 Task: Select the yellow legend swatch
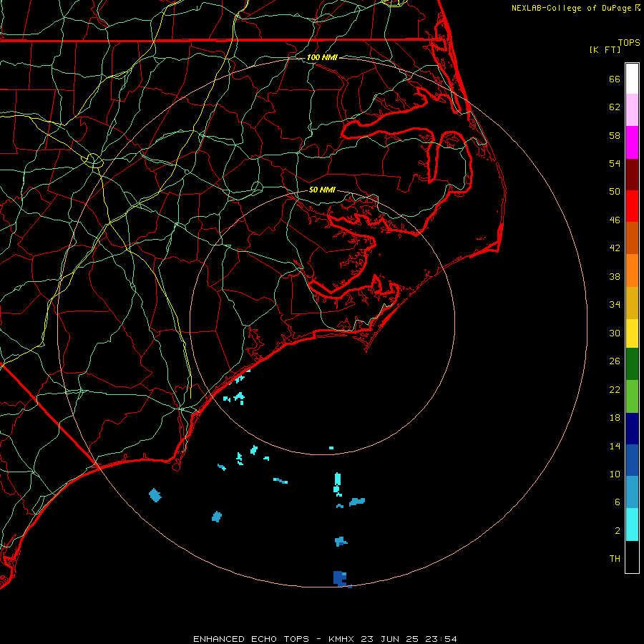tap(632, 333)
